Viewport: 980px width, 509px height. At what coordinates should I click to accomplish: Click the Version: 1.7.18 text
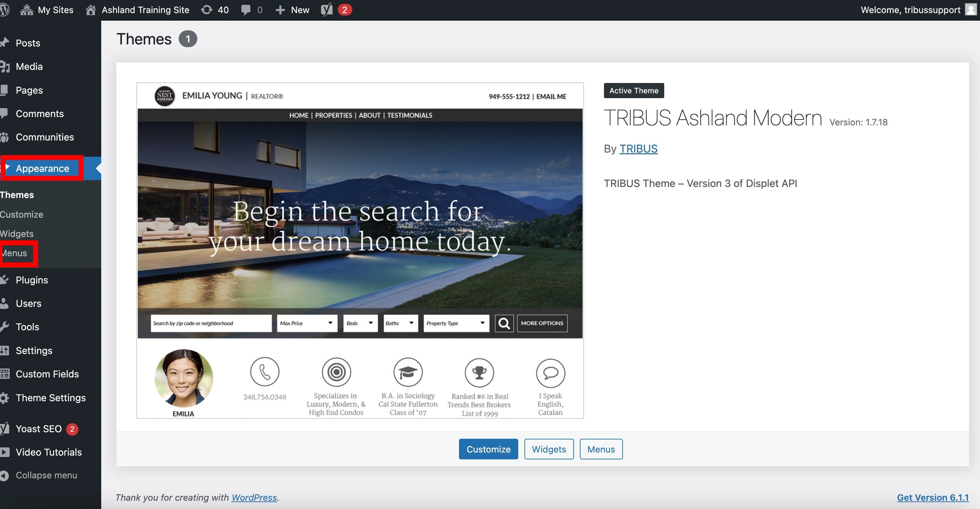click(858, 122)
